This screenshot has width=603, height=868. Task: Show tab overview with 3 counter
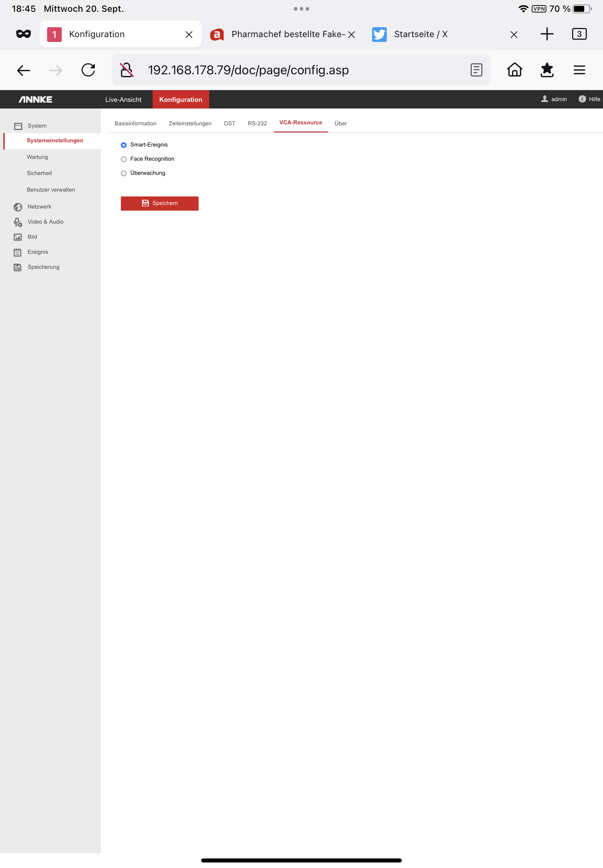(x=579, y=34)
